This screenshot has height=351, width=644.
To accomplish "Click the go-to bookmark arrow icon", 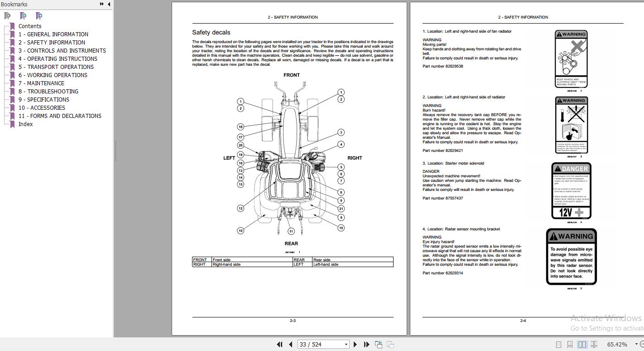I will (39, 16).
